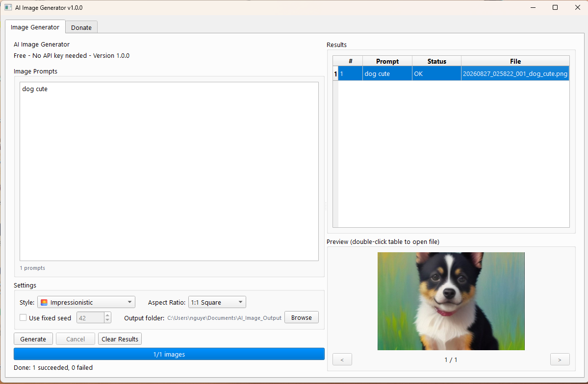Viewport: 588px width, 384px height.
Task: Open the Style dropdown showing Impressionistic
Action: click(86, 302)
